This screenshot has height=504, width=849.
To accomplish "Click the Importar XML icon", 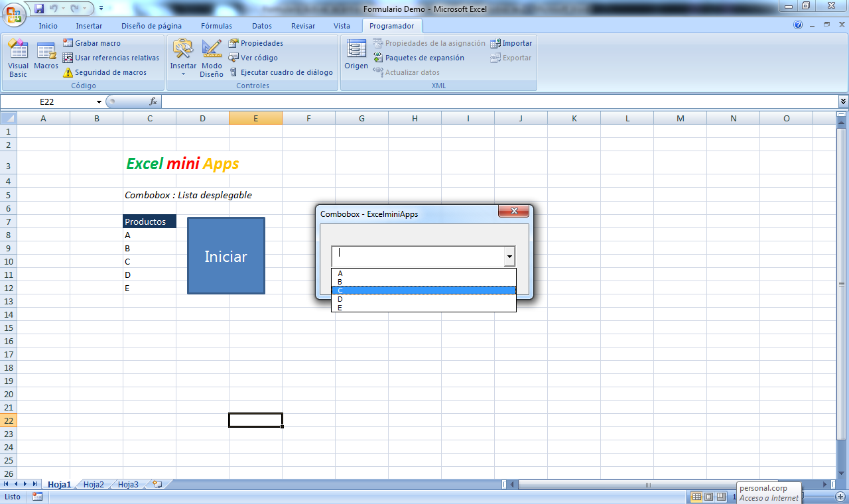I will pyautogui.click(x=511, y=43).
